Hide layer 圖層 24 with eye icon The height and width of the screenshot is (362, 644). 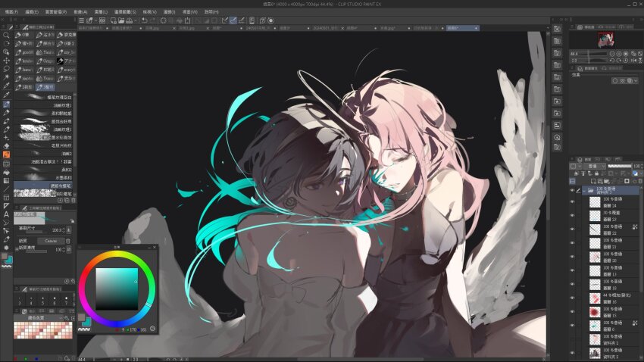coord(572,201)
